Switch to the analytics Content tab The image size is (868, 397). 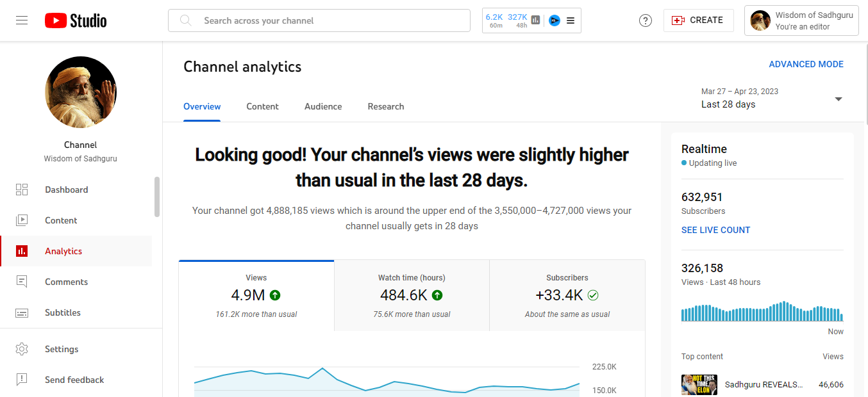[x=262, y=106]
